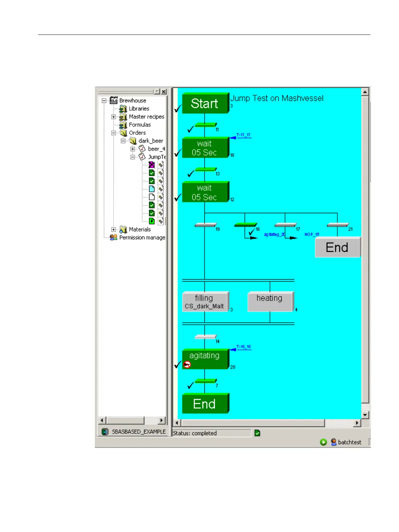Image resolution: width=399 pixels, height=532 pixels.
Task: Click the T-17_17 jump link
Action: pos(243,135)
